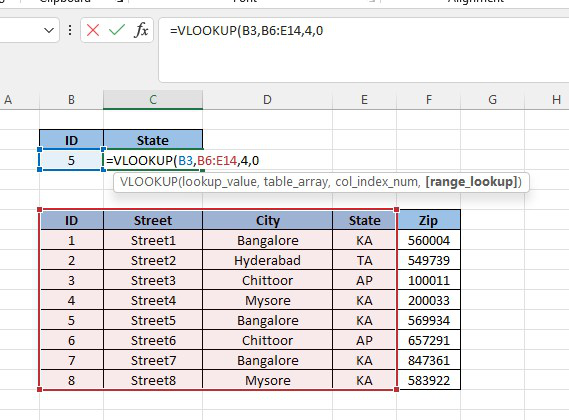Select column E header

click(x=364, y=99)
